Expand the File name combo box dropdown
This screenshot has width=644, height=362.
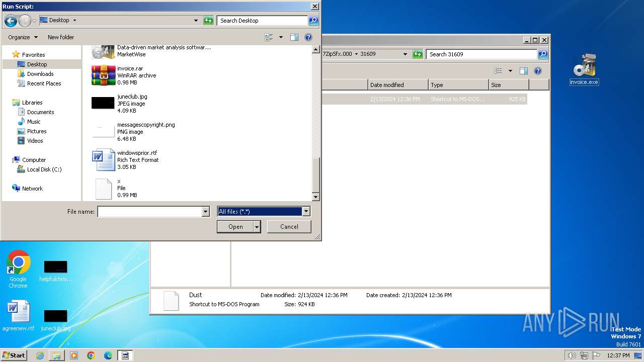[205, 212]
